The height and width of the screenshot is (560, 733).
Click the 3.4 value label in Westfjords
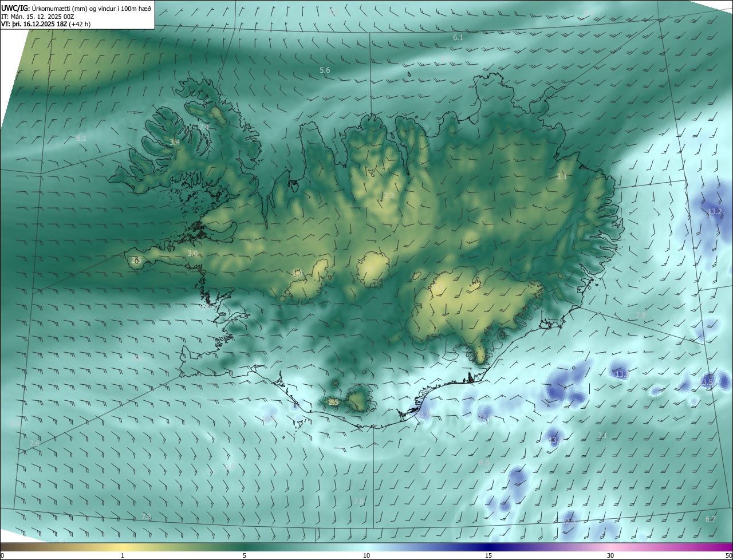click(x=175, y=142)
